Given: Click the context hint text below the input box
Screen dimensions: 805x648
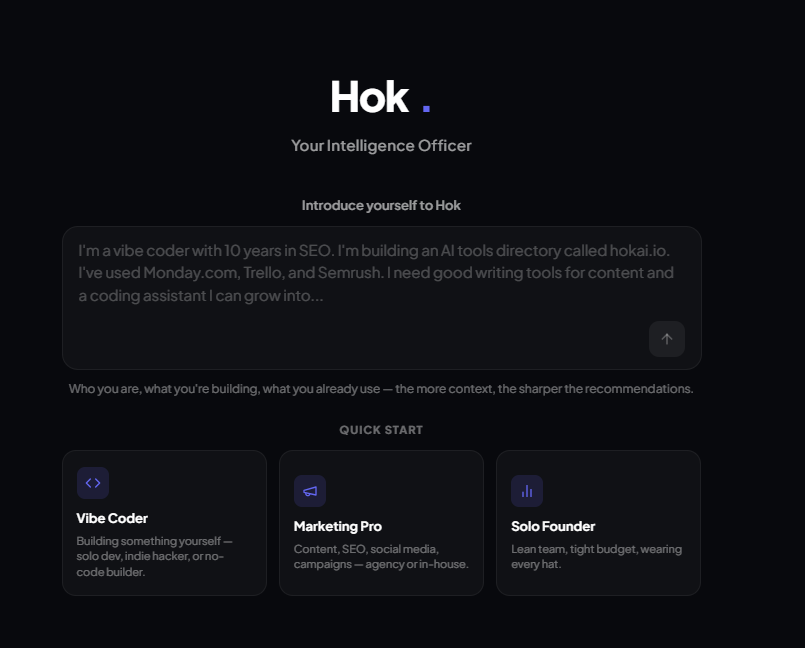Looking at the screenshot, I should pyautogui.click(x=381, y=388).
